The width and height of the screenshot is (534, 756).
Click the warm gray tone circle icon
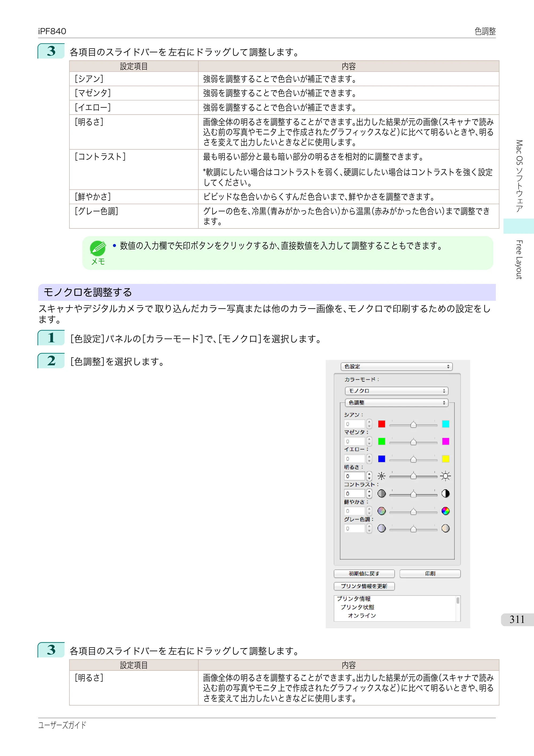(446, 529)
